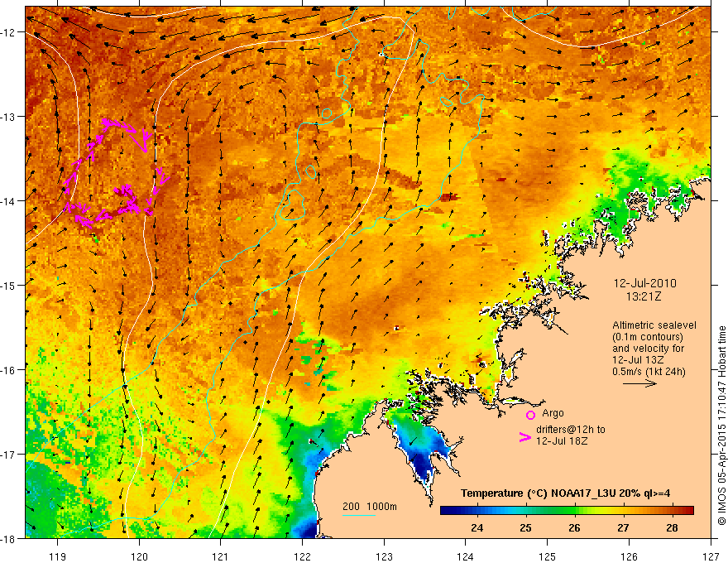Click colorbar tick label 26
Screen dimensions: 728x563
coord(574,527)
